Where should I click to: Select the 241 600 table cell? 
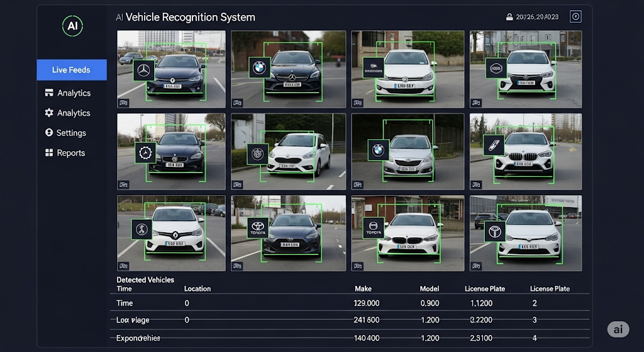(367, 320)
